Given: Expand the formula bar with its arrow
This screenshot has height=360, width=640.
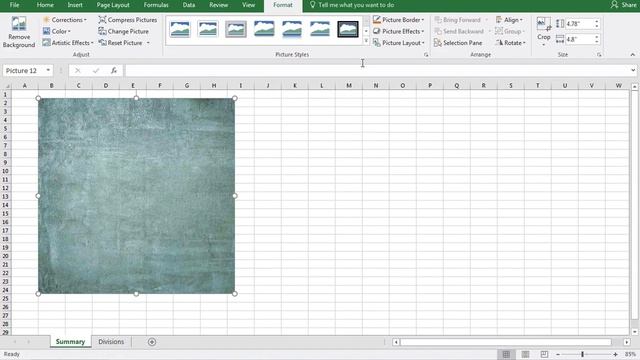Looking at the screenshot, I should tap(633, 71).
